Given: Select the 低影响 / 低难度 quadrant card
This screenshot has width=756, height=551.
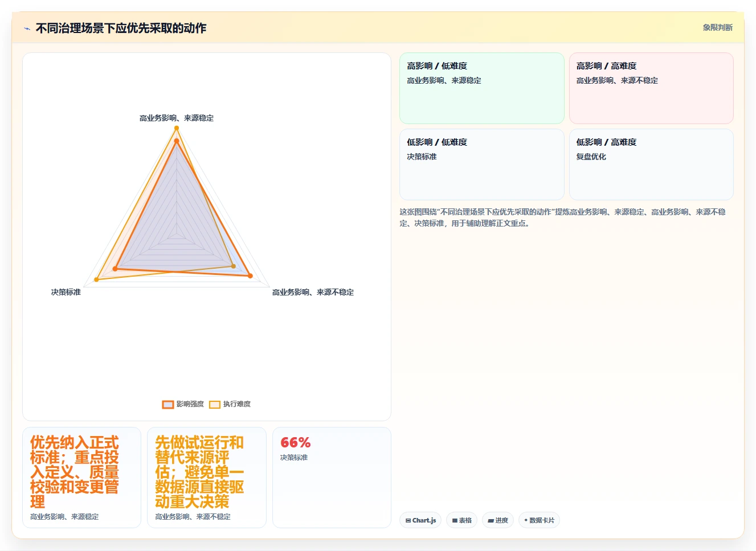Looking at the screenshot, I should [482, 165].
